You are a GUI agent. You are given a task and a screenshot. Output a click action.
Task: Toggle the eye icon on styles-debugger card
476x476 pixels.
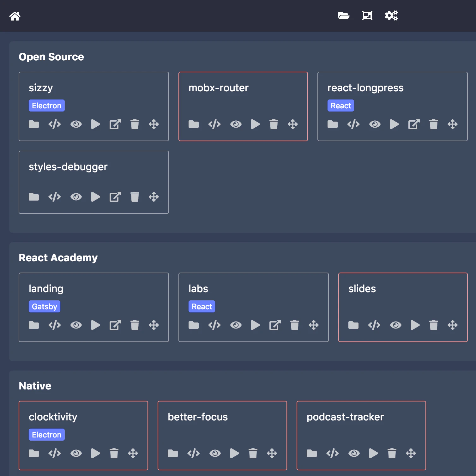pyautogui.click(x=76, y=197)
